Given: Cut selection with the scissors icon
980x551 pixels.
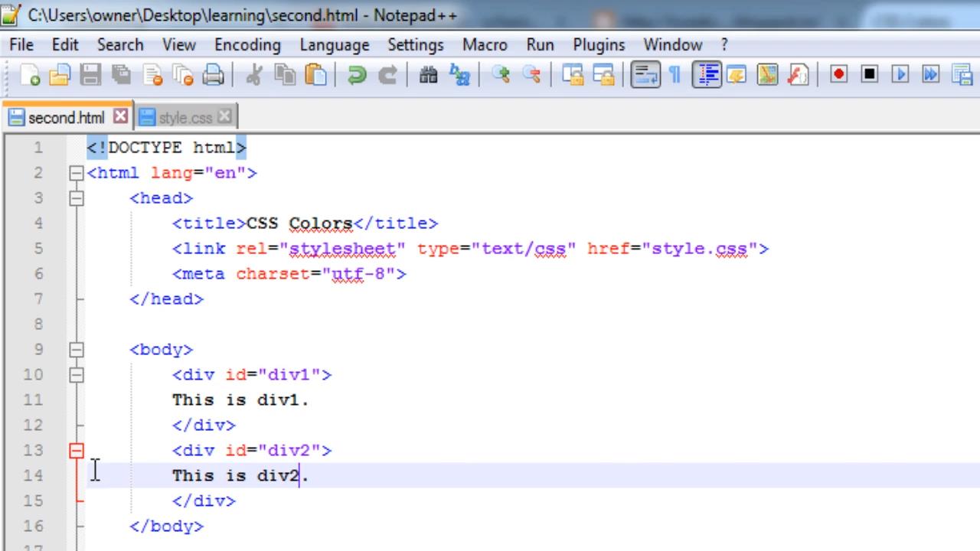Looking at the screenshot, I should pos(254,74).
